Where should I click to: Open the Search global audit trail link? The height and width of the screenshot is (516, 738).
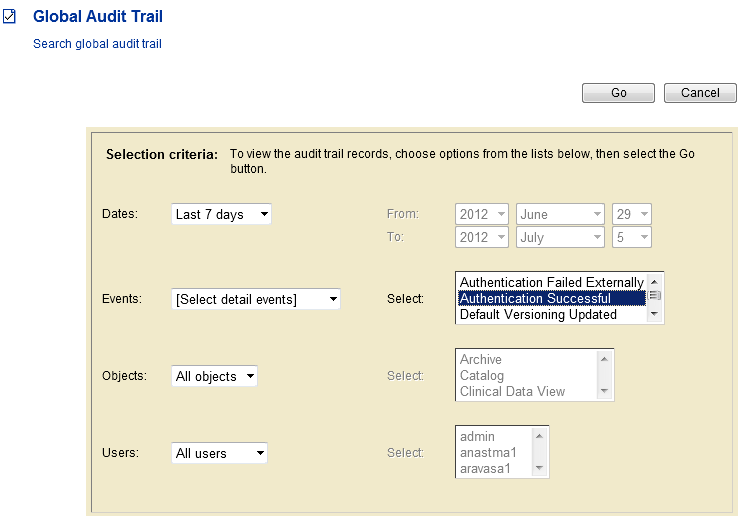pos(97,44)
